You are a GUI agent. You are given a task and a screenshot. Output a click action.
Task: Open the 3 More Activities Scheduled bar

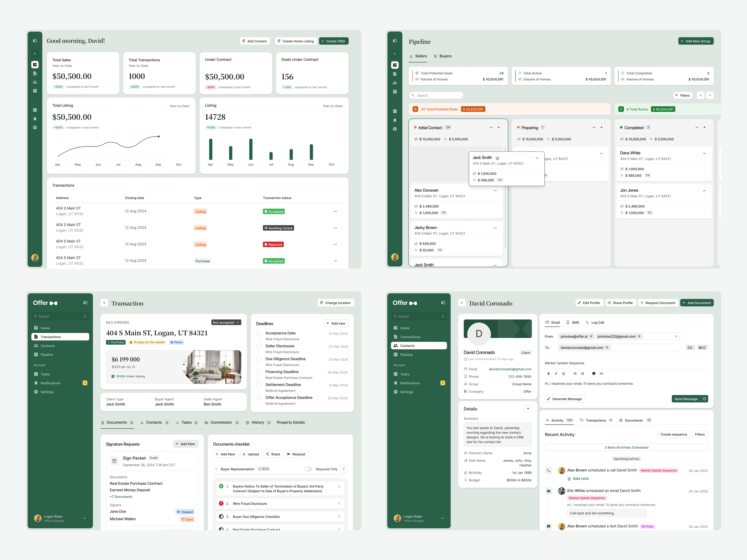point(626,447)
